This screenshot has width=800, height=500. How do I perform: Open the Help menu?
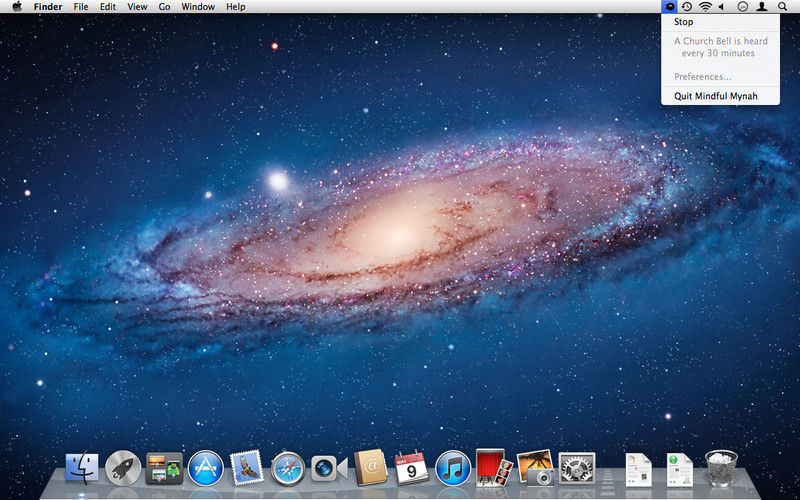236,7
